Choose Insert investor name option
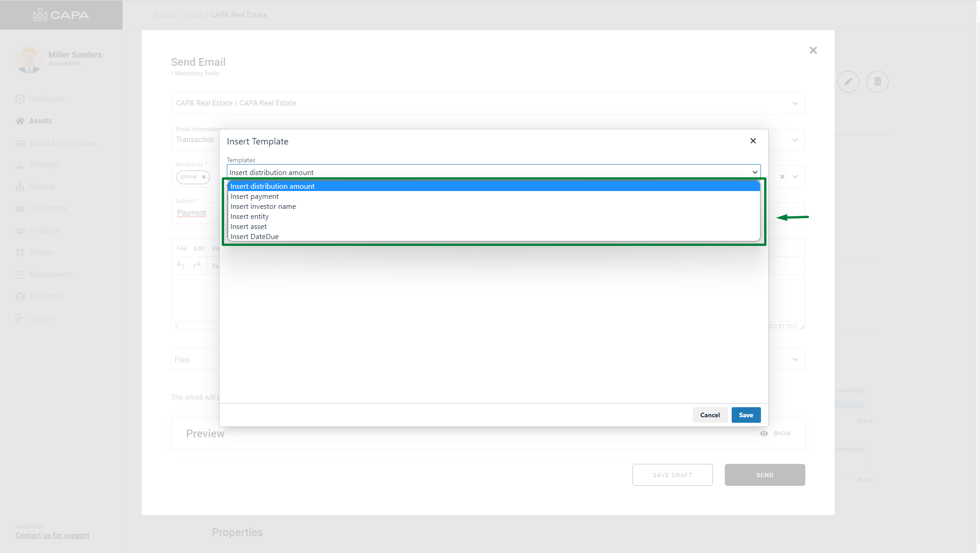This screenshot has width=980, height=553. coord(263,207)
